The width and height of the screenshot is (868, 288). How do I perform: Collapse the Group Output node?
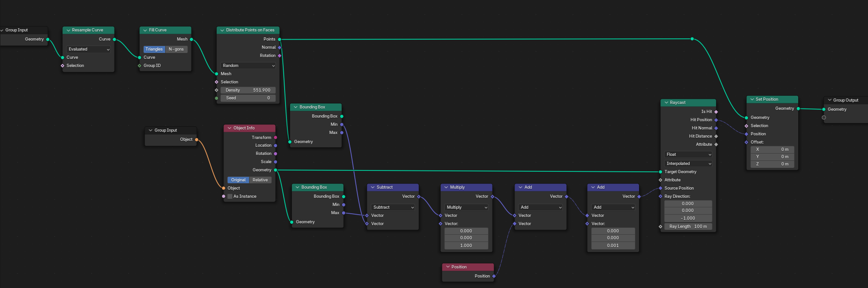tap(830, 100)
